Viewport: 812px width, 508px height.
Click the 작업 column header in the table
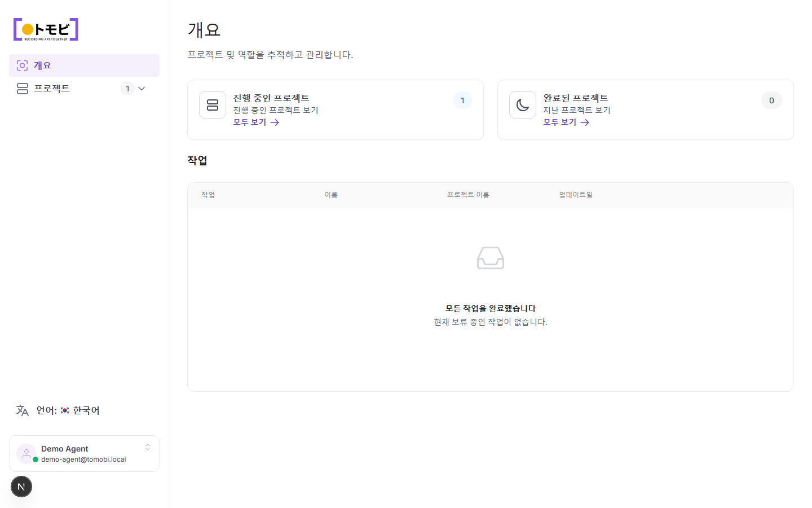(208, 195)
